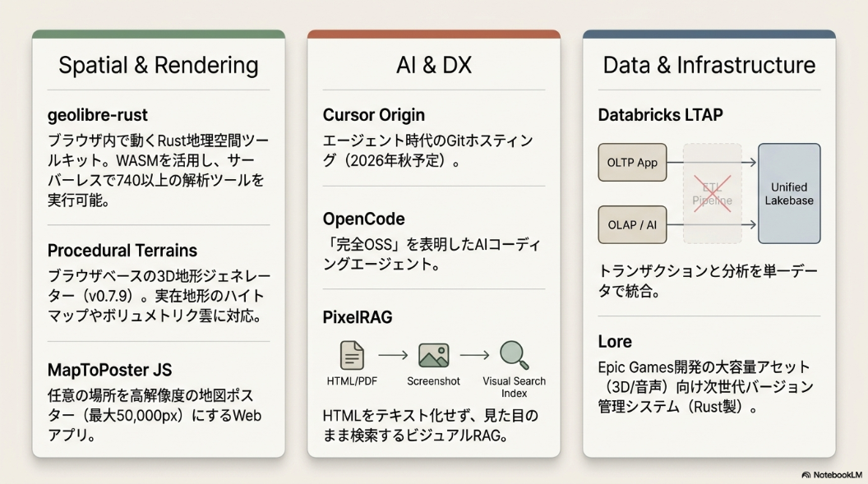Viewport: 868px width, 484px height.
Task: Click the Visual Search Index label
Action: click(x=515, y=387)
